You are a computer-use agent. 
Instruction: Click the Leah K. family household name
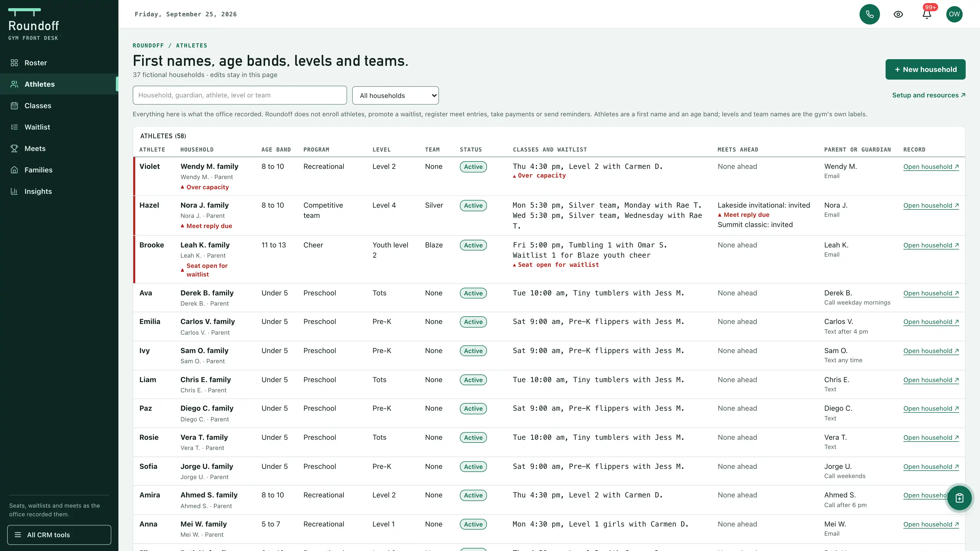[x=205, y=245]
